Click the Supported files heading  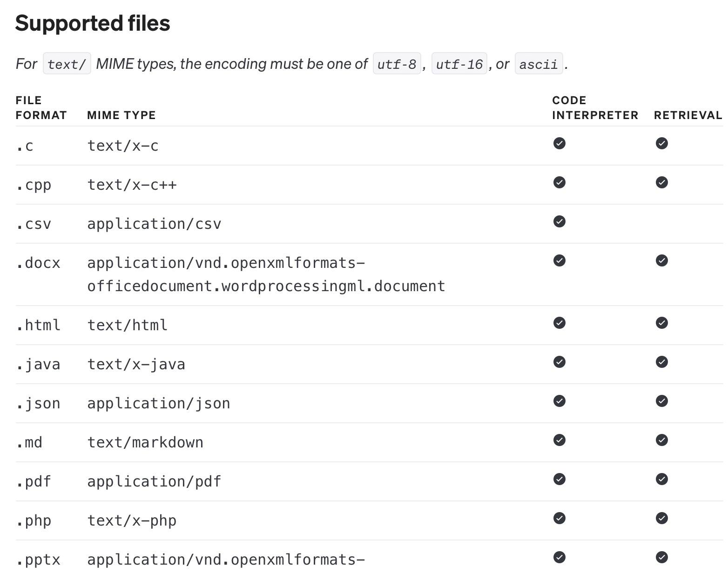93,23
